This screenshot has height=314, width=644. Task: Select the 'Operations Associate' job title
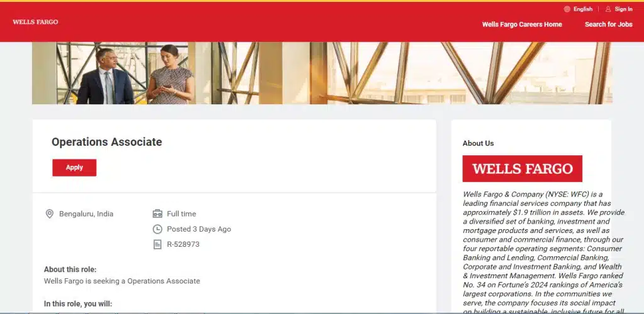point(107,142)
